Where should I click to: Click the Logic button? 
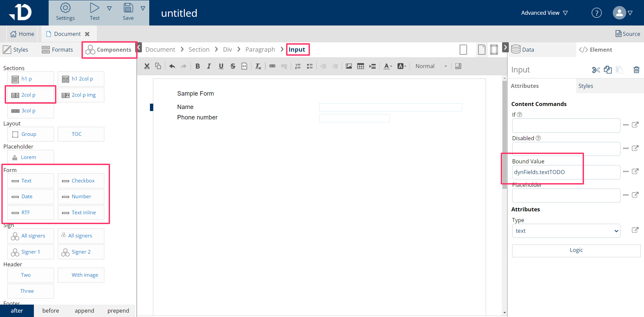(576, 250)
